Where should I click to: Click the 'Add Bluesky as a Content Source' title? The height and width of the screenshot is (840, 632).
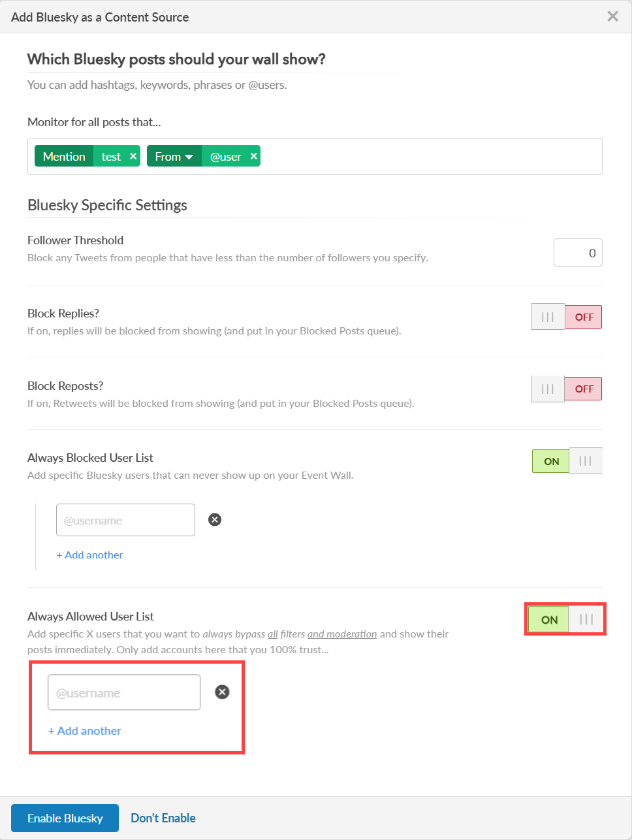pos(100,18)
